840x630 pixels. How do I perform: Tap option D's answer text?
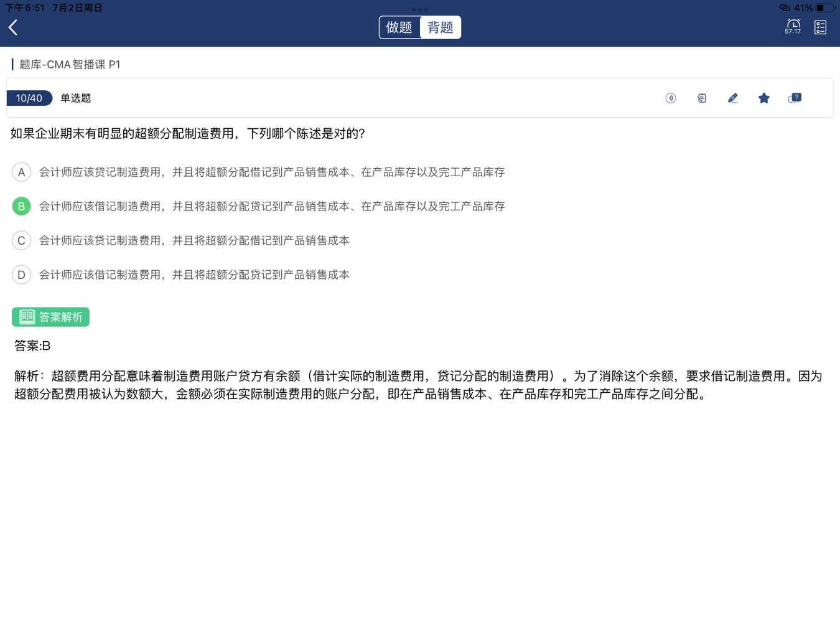click(x=194, y=275)
